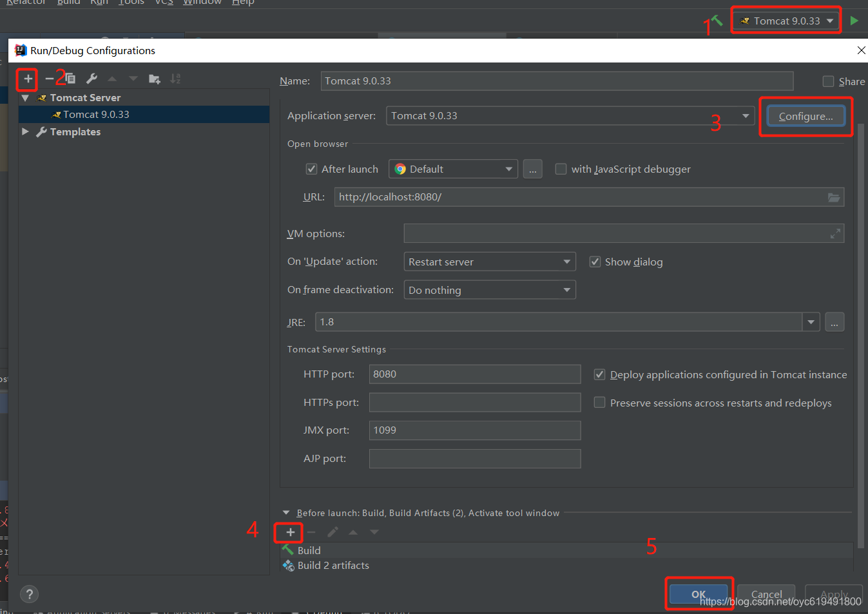Uncheck After launch checkbox

[x=311, y=169]
